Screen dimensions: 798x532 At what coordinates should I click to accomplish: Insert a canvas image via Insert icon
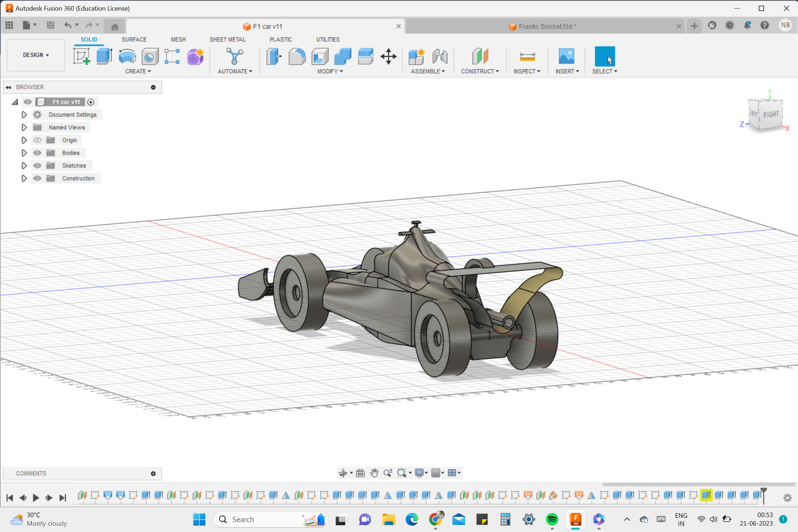[x=567, y=57]
